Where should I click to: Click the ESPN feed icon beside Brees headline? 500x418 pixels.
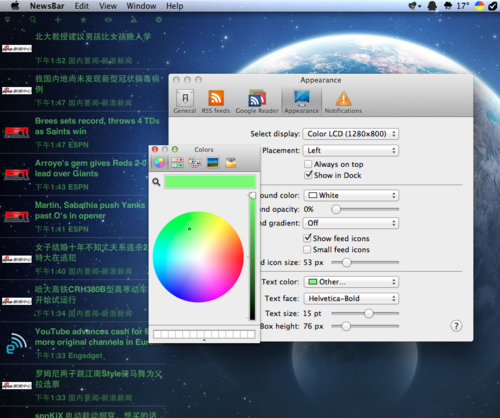(x=17, y=132)
